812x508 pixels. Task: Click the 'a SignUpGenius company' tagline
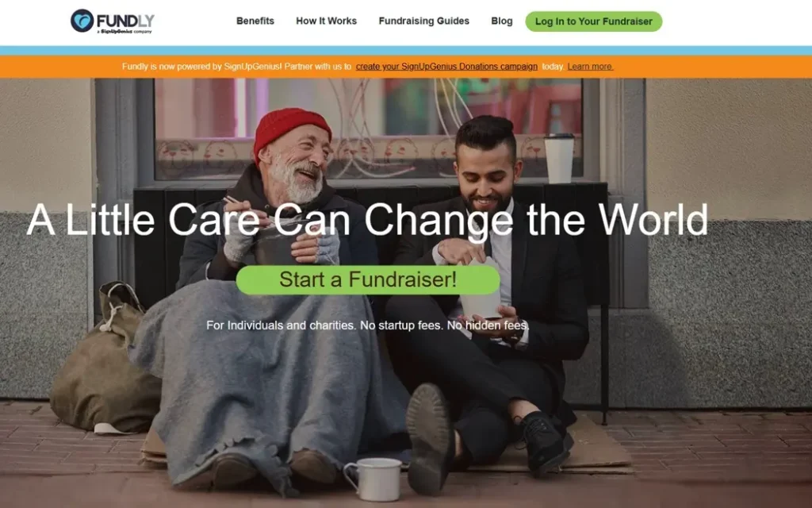[124, 32]
